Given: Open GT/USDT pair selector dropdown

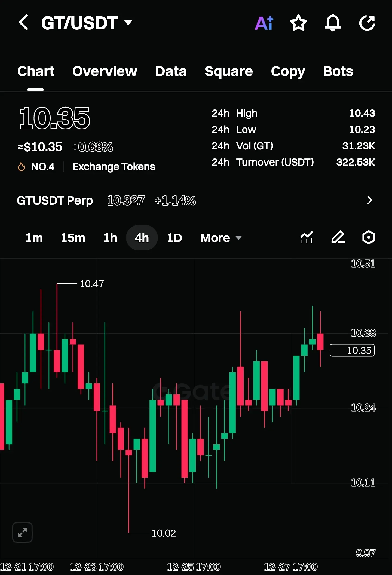Looking at the screenshot, I should tap(87, 23).
